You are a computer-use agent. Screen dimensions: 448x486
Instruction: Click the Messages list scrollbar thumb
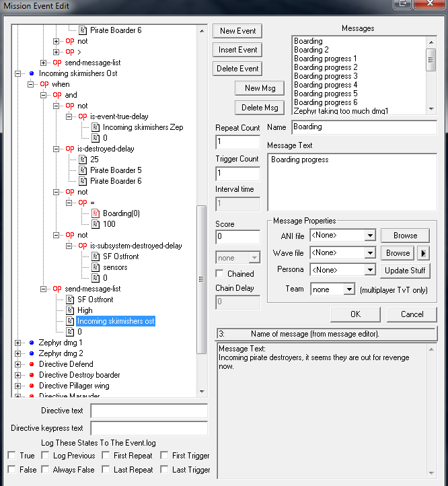431,60
